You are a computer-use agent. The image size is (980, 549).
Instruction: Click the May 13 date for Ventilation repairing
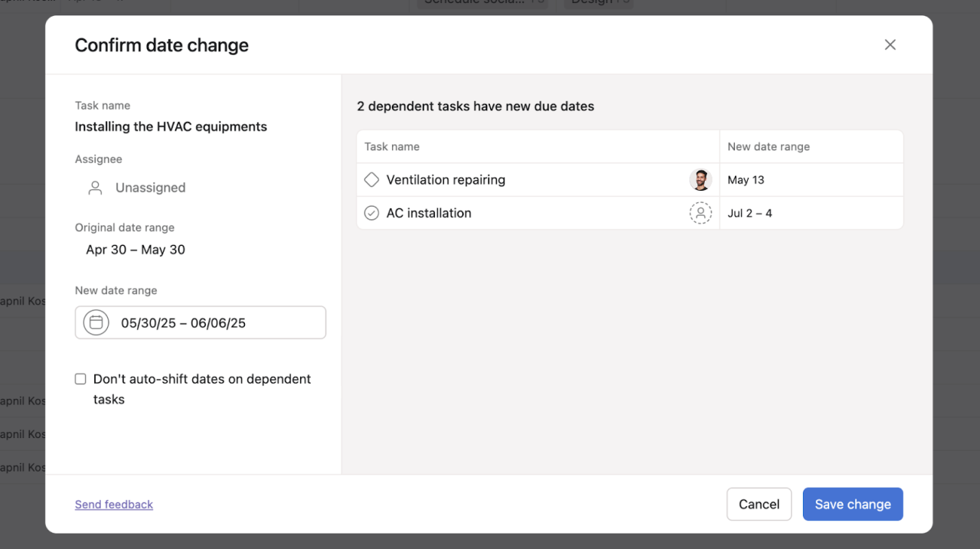746,179
